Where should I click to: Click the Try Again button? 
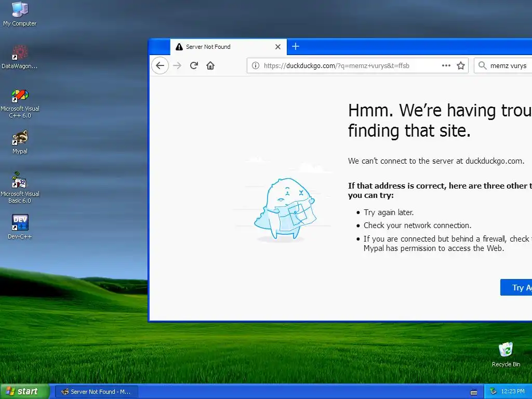[516, 287]
